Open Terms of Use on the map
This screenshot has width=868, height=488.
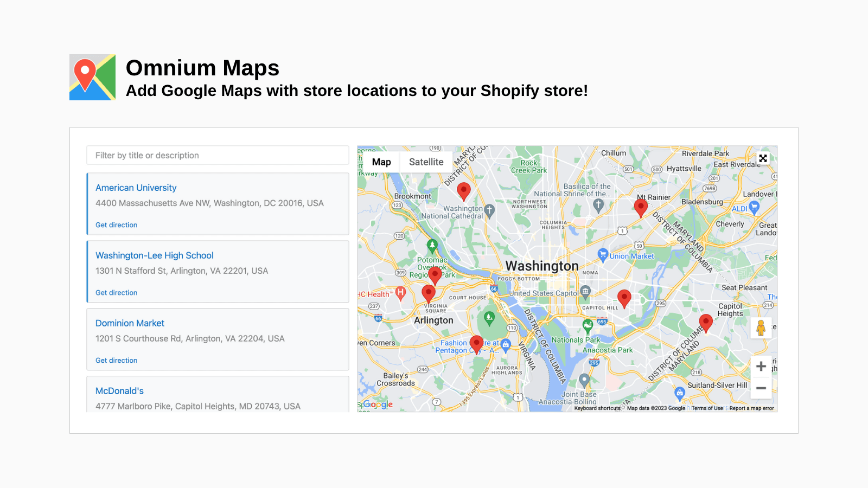coord(707,408)
